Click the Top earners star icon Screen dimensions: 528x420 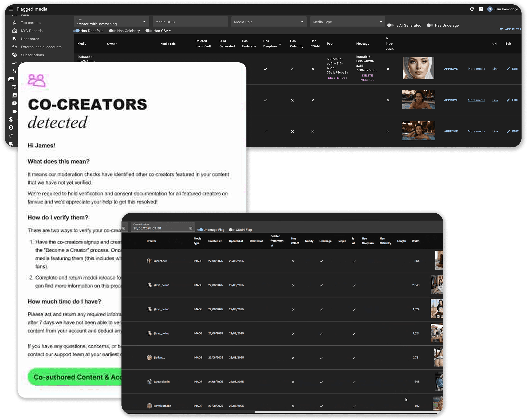click(15, 23)
